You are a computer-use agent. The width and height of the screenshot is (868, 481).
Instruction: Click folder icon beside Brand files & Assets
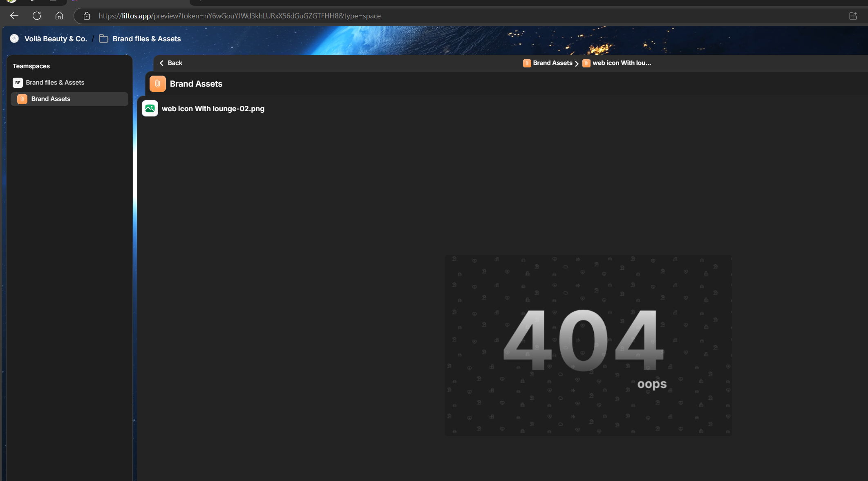click(x=104, y=39)
